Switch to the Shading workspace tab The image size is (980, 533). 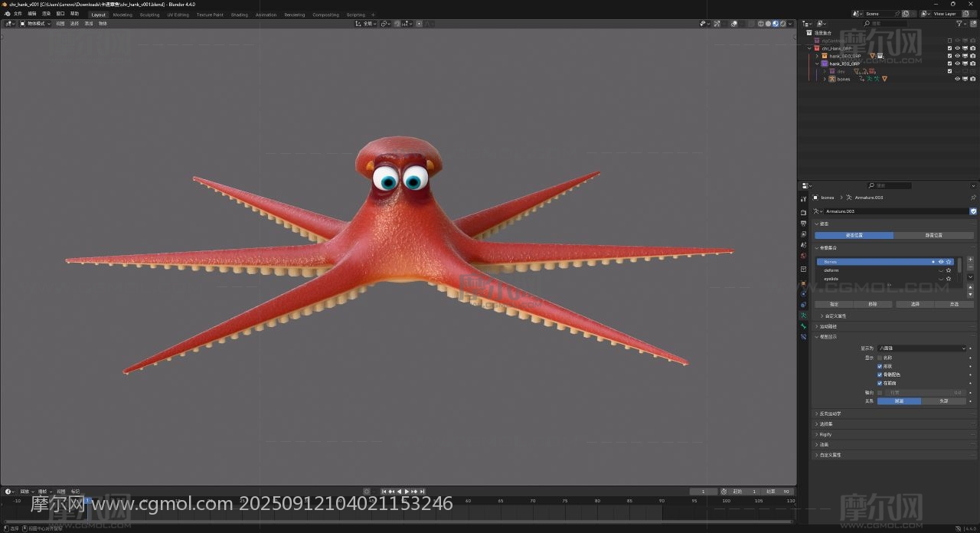point(240,15)
